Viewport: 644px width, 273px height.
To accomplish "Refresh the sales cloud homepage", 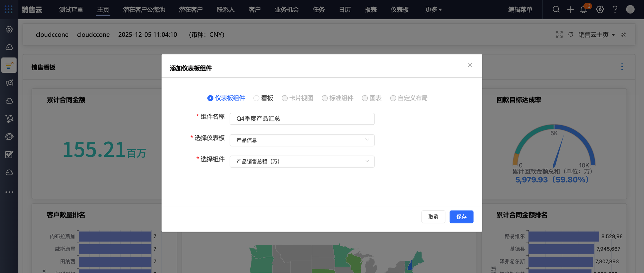I will click(x=571, y=34).
